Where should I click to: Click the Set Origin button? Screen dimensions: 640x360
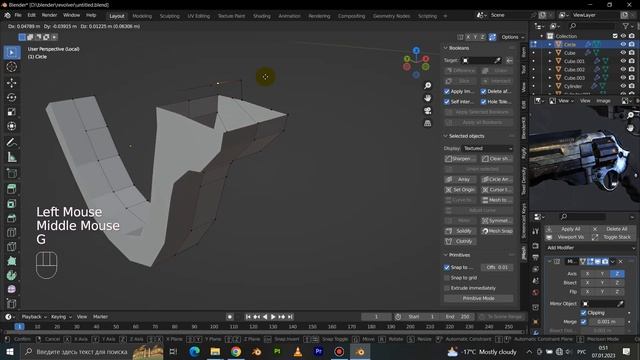pyautogui.click(x=460, y=190)
